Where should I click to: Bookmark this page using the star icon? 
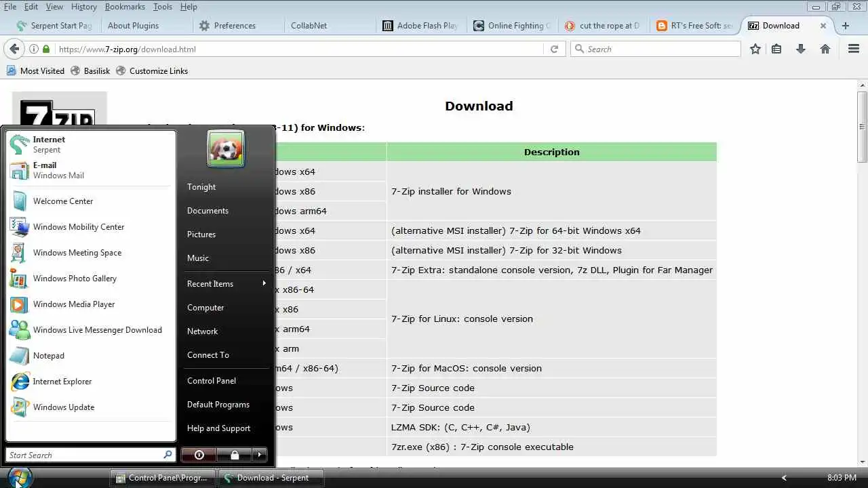(755, 49)
